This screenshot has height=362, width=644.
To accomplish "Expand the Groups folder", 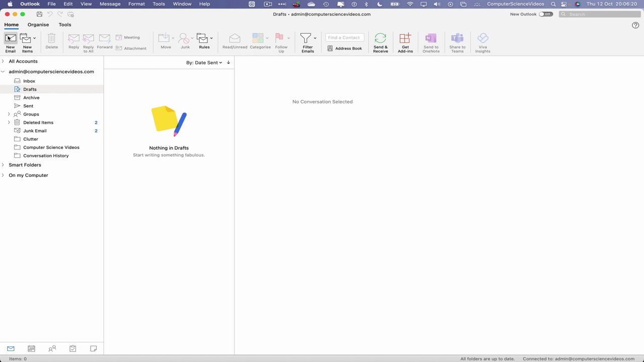I will pyautogui.click(x=9, y=114).
